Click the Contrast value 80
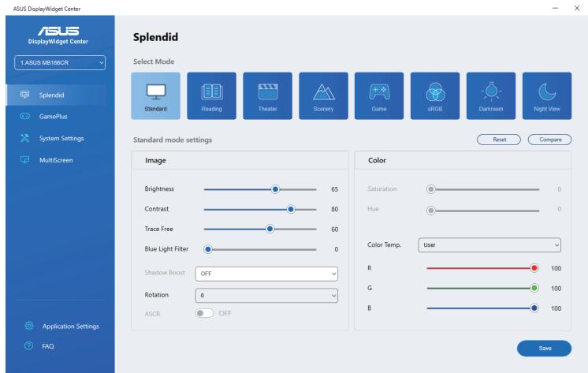Screen dimensions: 588x373 [x=334, y=209]
